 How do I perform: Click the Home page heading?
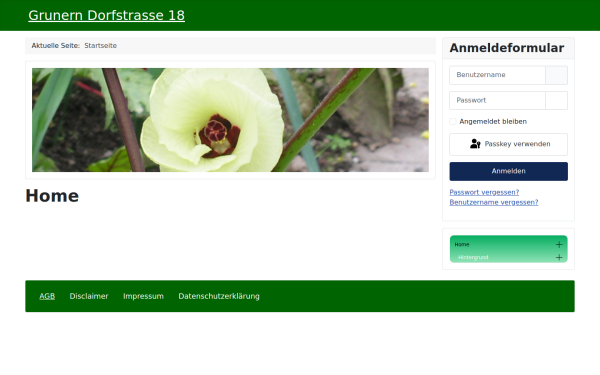pyautogui.click(x=52, y=196)
